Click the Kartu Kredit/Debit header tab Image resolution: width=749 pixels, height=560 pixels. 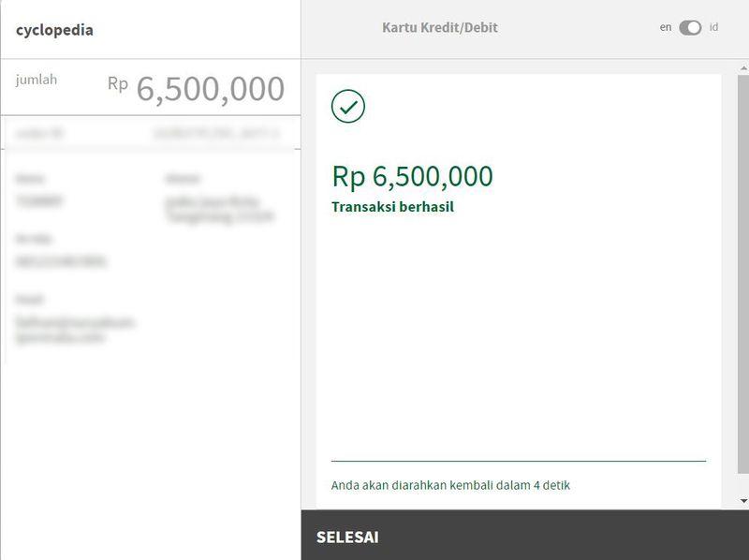(x=440, y=28)
